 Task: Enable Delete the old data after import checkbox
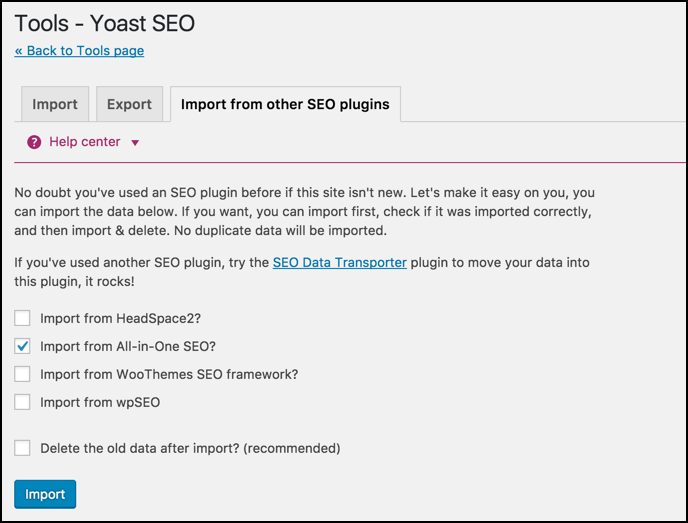tap(23, 448)
